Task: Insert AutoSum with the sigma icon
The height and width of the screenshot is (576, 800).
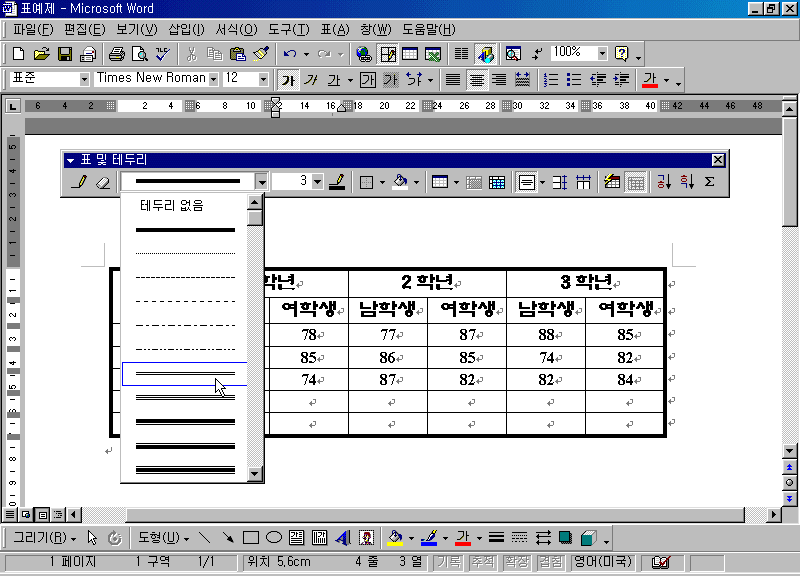Action: 710,182
